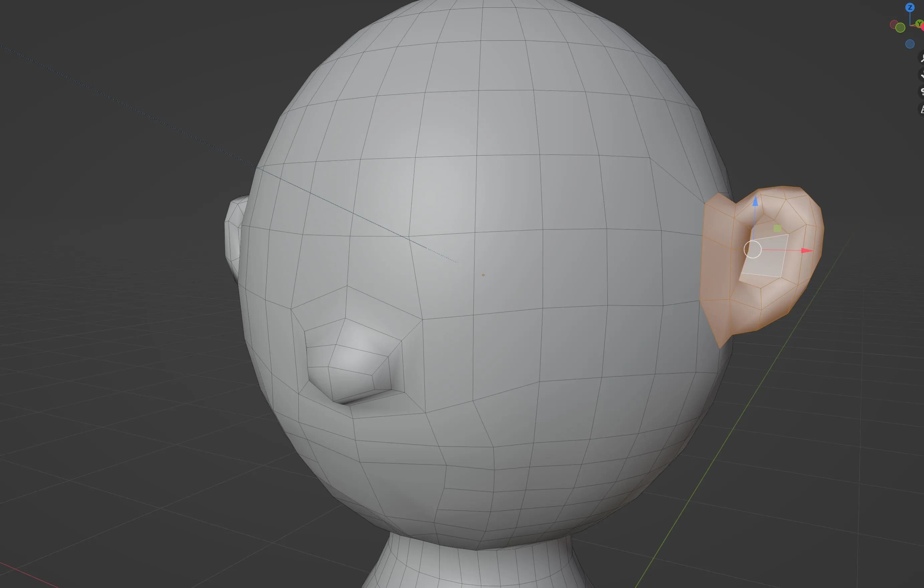Image resolution: width=924 pixels, height=588 pixels.
Task: Click the green plane handle of move gizmo
Action: (777, 228)
